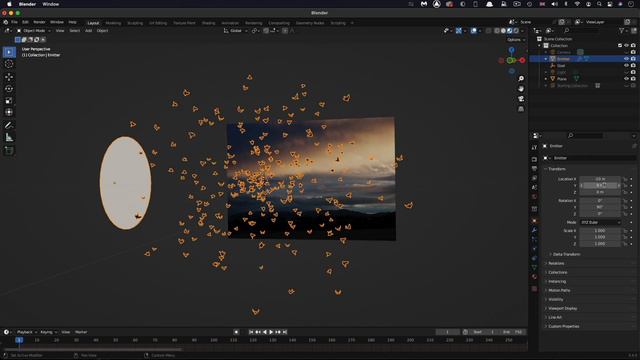Open the Material properties tab

pos(534,277)
